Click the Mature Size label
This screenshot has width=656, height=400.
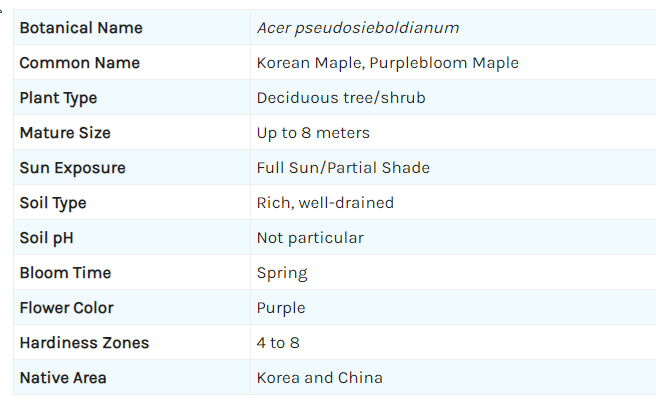tap(65, 133)
